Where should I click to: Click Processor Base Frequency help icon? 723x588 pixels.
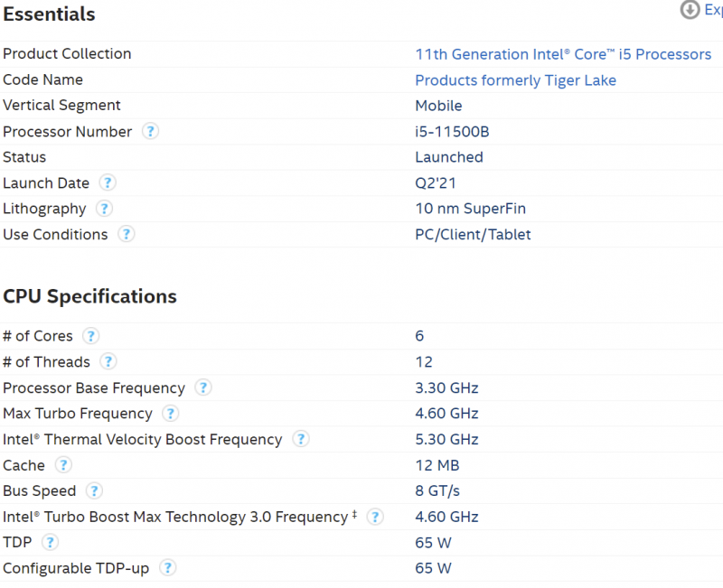[x=203, y=387]
